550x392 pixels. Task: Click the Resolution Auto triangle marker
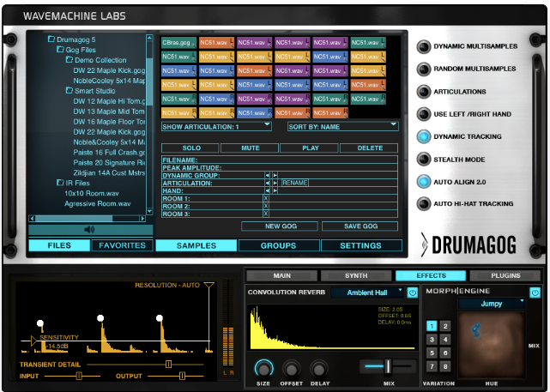coord(209,285)
